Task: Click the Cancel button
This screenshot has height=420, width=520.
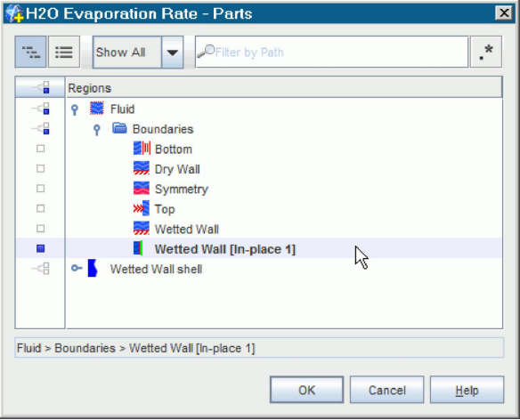Action: click(x=386, y=390)
